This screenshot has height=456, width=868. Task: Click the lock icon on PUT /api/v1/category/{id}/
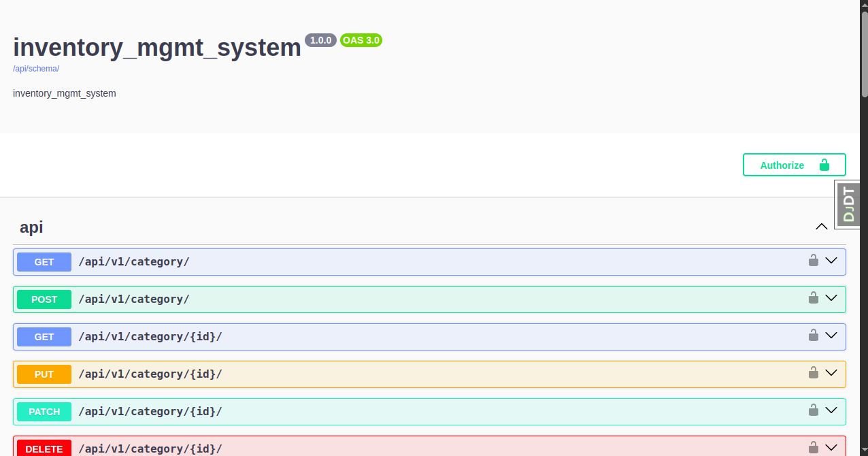(x=814, y=373)
